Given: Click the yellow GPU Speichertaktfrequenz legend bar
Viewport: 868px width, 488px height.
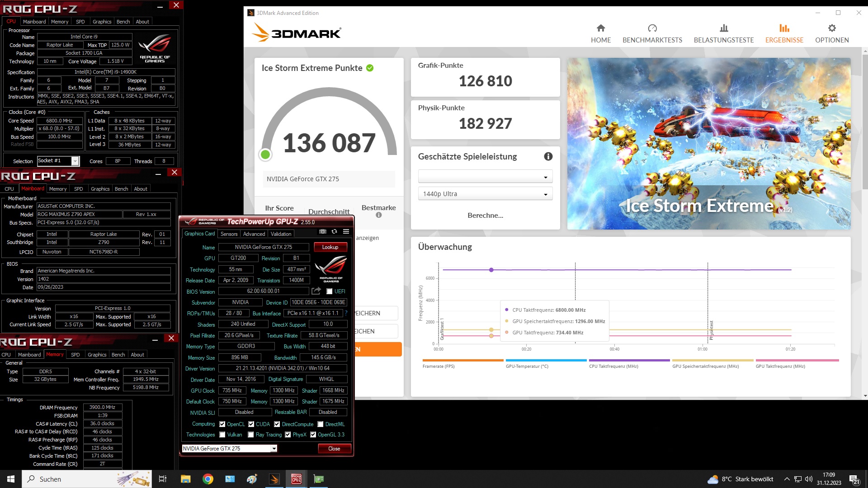Looking at the screenshot, I should 713,361.
